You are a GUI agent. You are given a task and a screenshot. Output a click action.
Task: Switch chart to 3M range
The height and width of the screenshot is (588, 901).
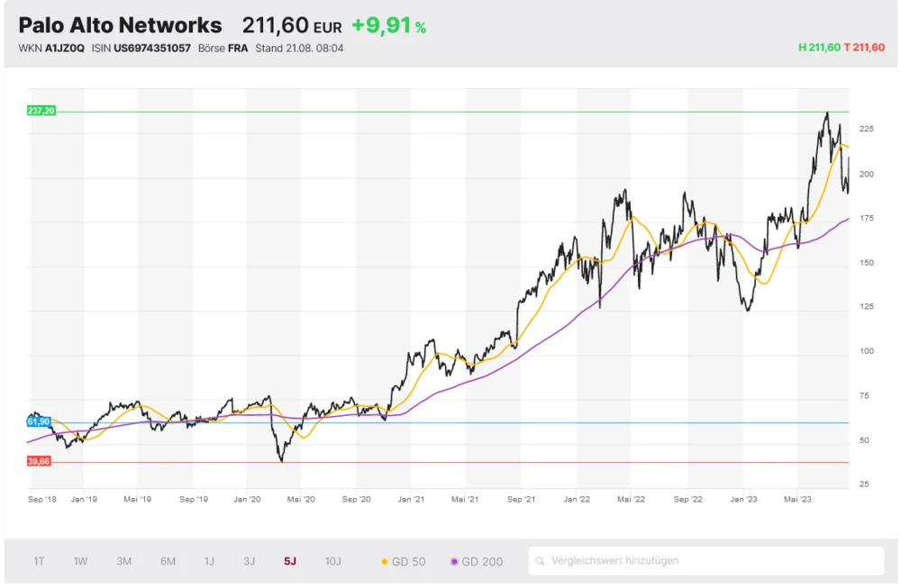point(124,561)
